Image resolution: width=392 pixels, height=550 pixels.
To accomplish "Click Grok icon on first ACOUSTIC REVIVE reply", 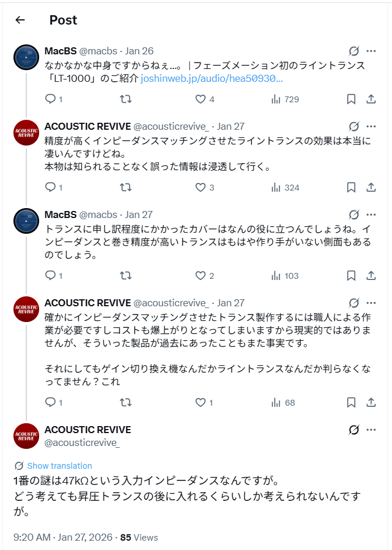I will (353, 126).
